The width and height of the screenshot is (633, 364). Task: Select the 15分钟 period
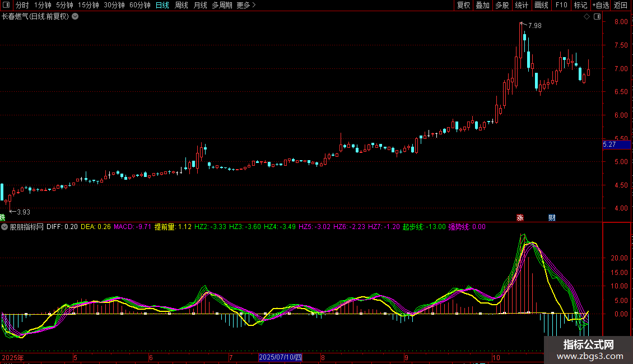click(89, 5)
